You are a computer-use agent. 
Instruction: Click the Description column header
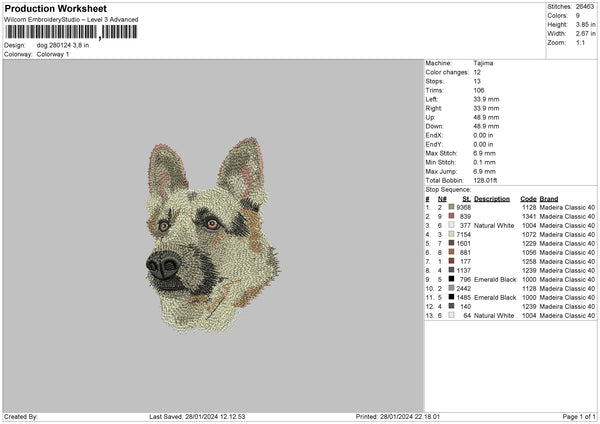coord(492,198)
